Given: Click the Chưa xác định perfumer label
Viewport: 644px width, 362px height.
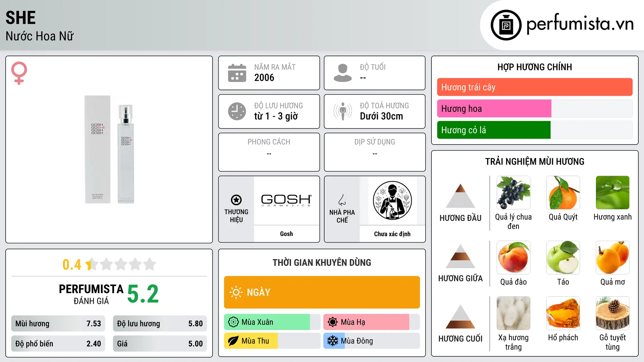Looking at the screenshot, I should [x=392, y=234].
